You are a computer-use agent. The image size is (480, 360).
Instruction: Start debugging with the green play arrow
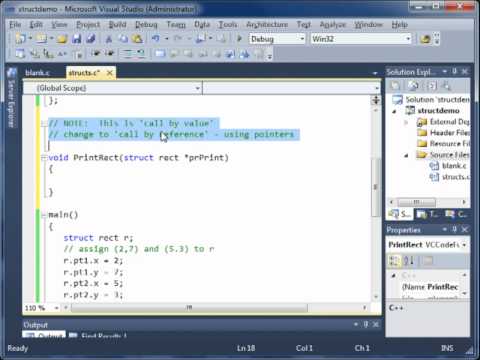tap(239, 39)
